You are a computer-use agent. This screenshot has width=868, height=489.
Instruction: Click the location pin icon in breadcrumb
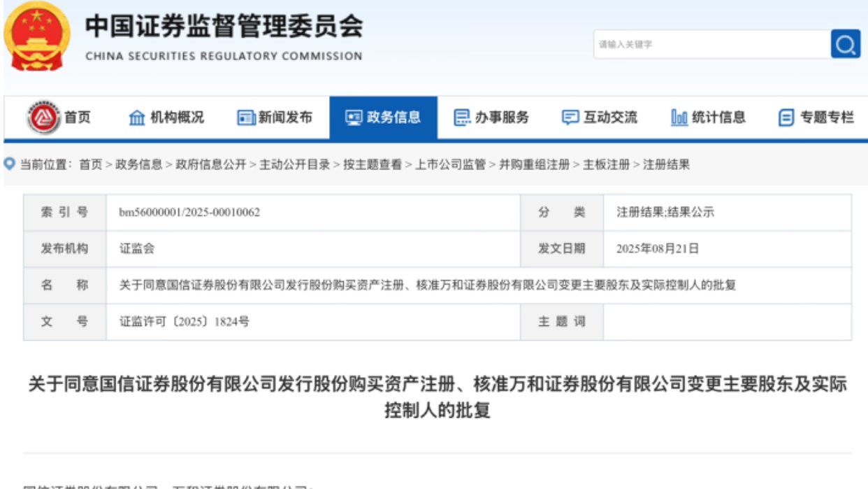pos(9,164)
